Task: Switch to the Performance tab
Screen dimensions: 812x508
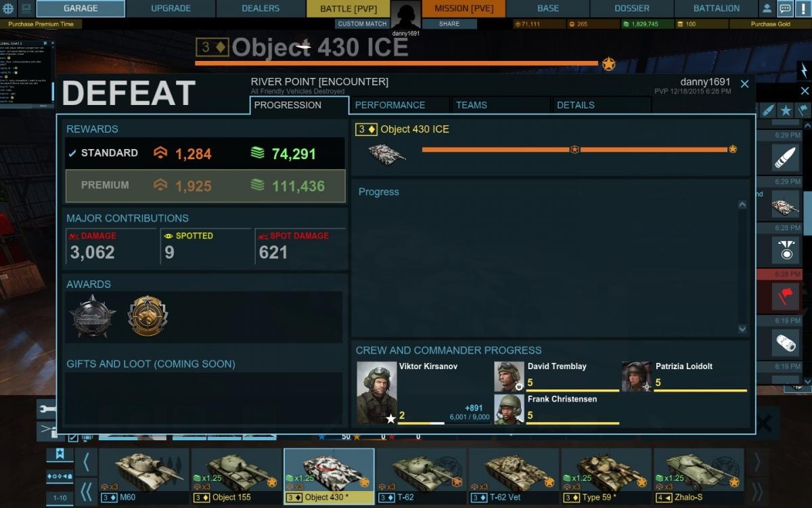Action: tap(390, 105)
